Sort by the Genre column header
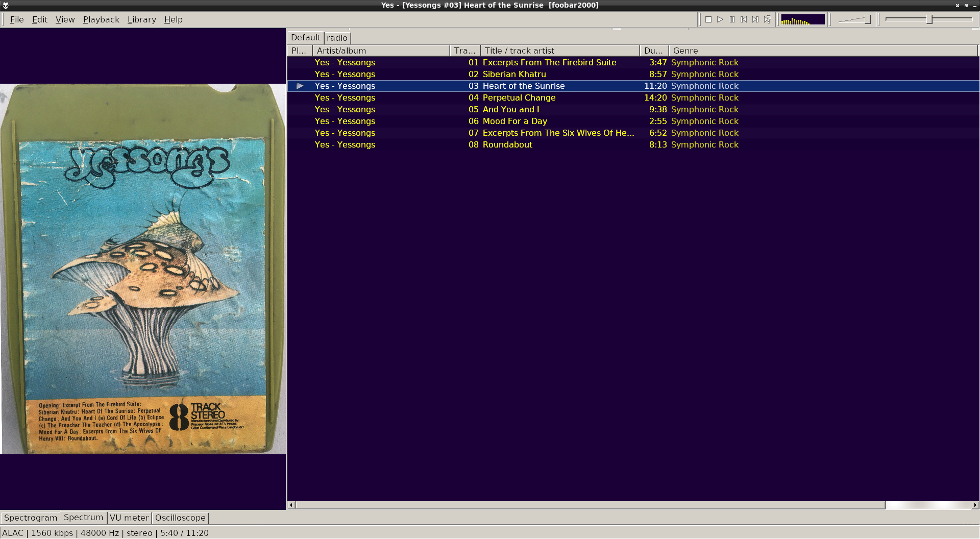The image size is (980, 539). click(x=823, y=51)
